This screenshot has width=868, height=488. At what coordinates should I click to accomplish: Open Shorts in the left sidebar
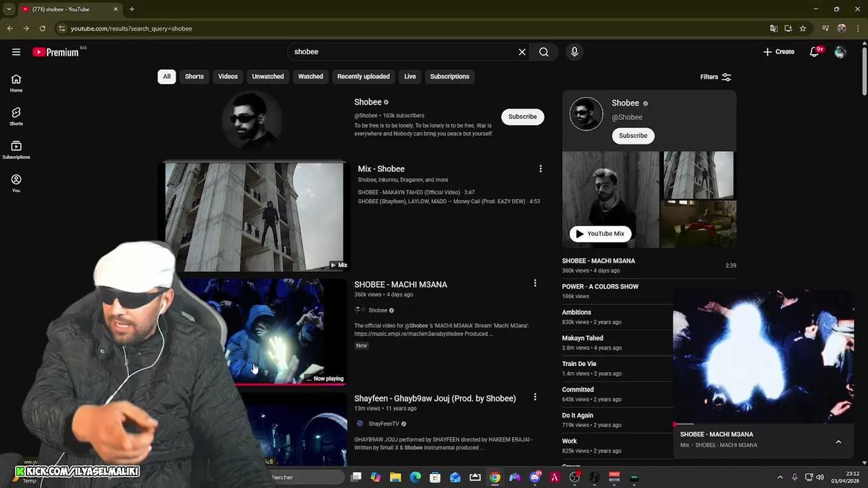[16, 117]
